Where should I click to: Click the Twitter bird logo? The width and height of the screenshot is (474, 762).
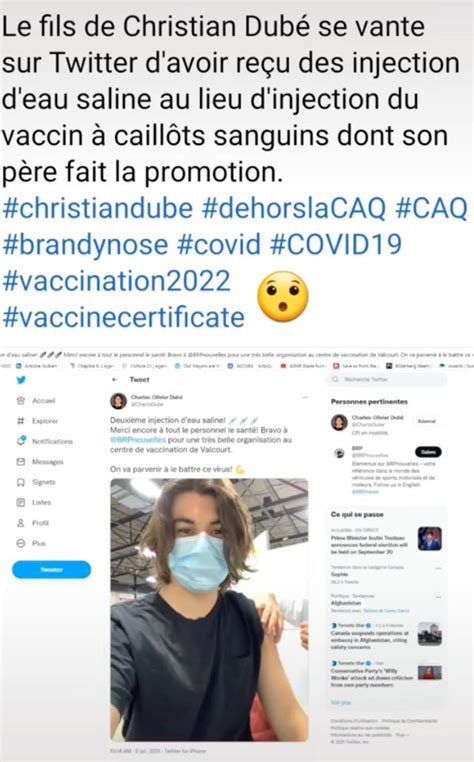(21, 380)
